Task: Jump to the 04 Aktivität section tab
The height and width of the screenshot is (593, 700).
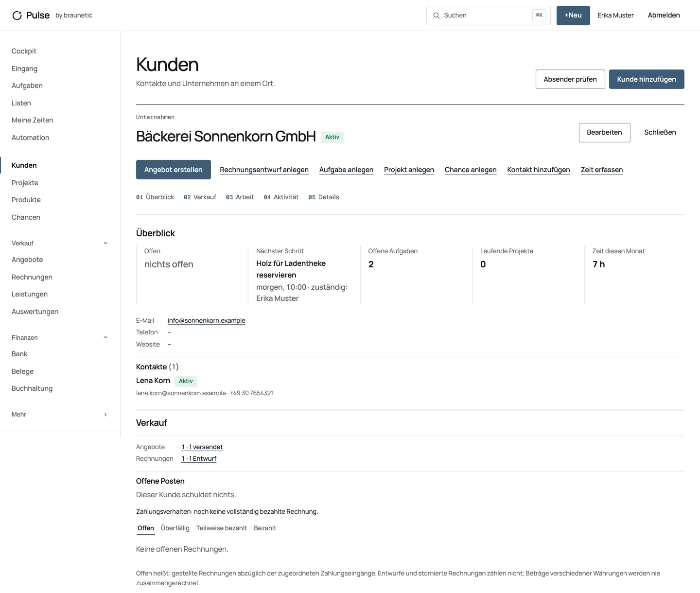Action: click(281, 197)
